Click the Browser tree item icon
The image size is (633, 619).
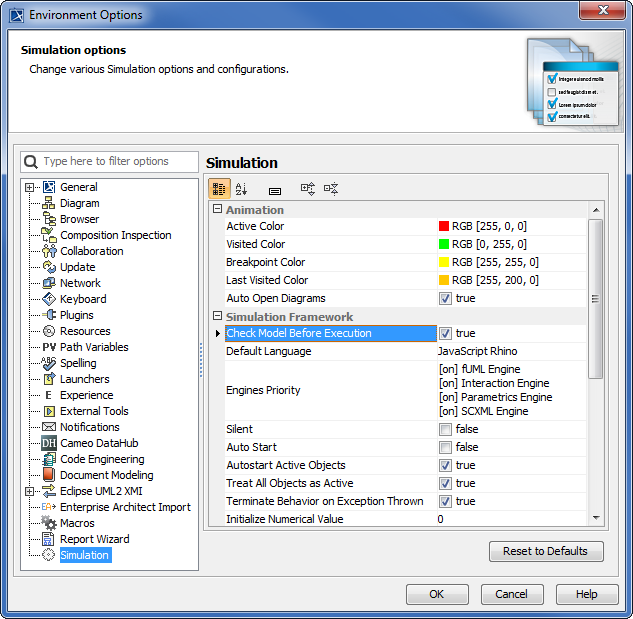(49, 219)
